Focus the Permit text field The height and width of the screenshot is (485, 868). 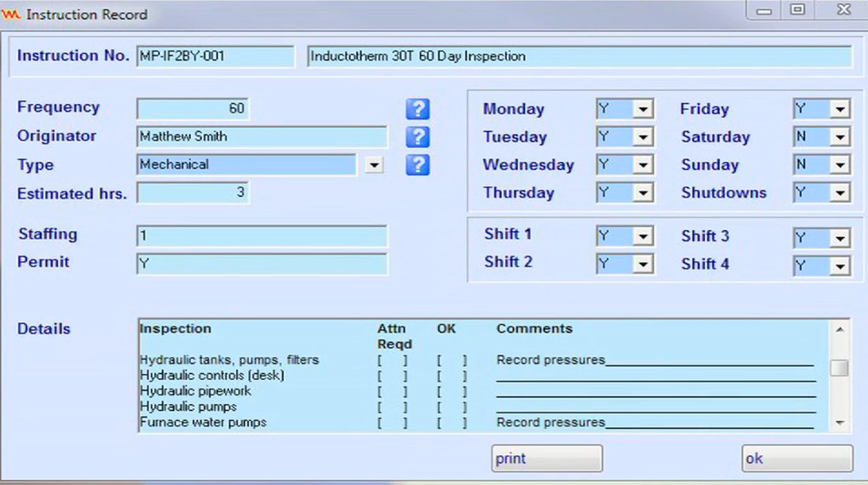(262, 264)
